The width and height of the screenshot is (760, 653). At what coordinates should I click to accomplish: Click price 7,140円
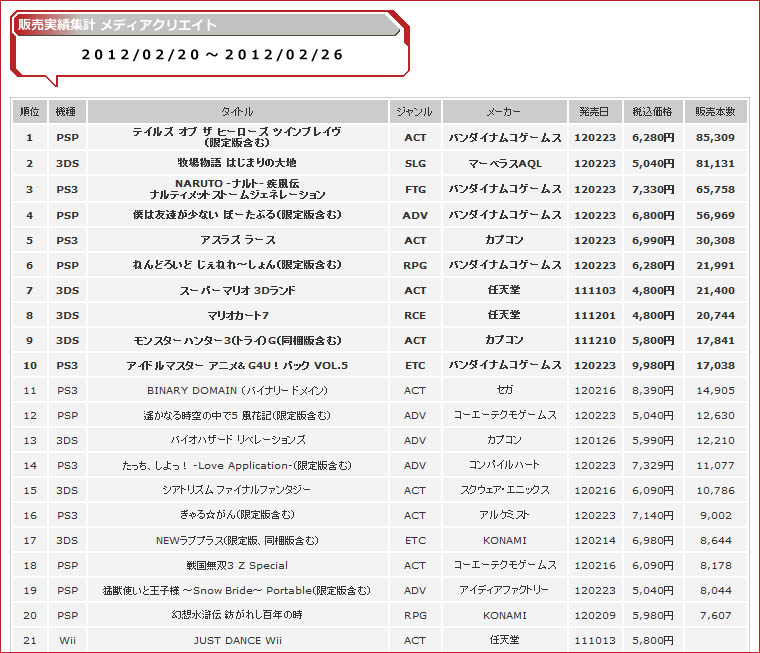(x=653, y=515)
